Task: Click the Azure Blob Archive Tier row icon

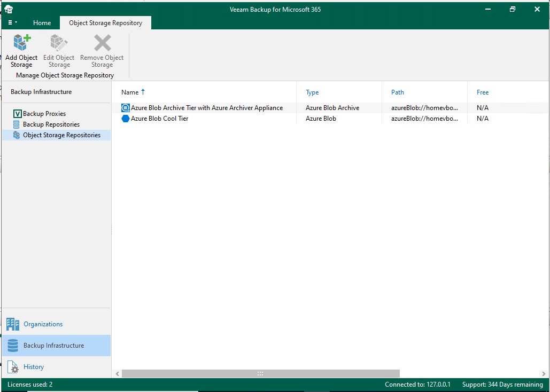Action: (125, 108)
